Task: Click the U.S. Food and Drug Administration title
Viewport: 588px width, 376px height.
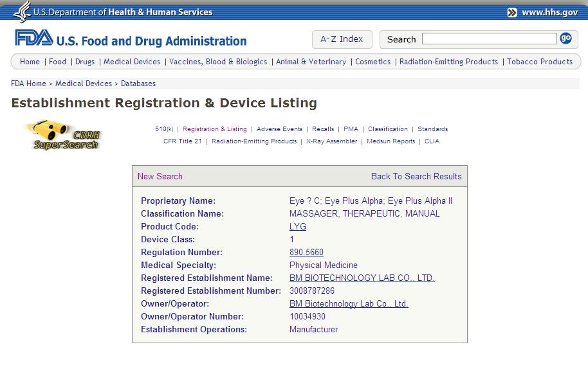Action: coord(151,41)
